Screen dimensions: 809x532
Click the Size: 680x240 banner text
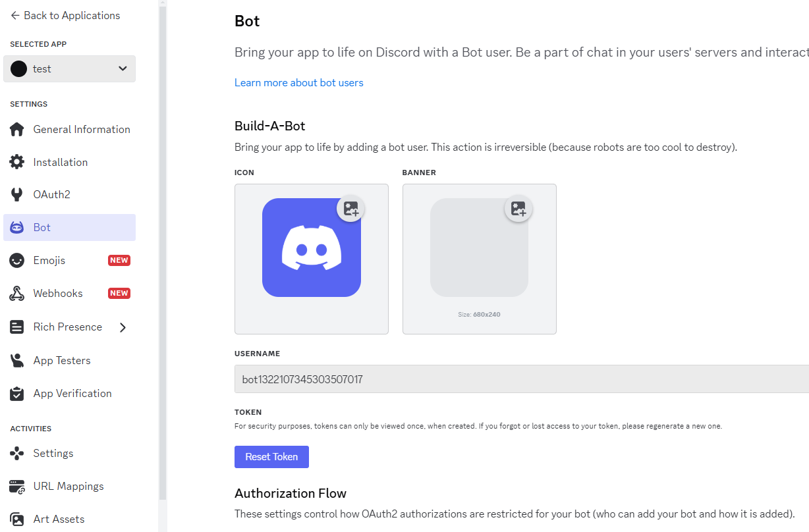pyautogui.click(x=479, y=315)
